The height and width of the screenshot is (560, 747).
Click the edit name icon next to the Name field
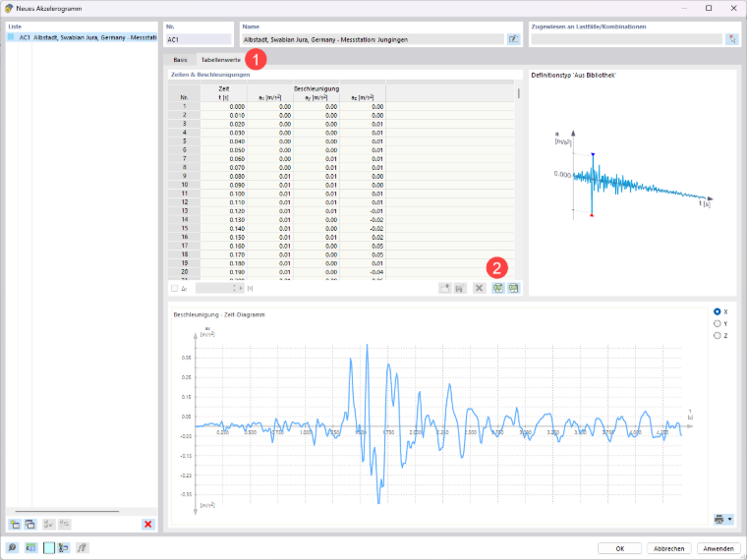click(x=513, y=39)
